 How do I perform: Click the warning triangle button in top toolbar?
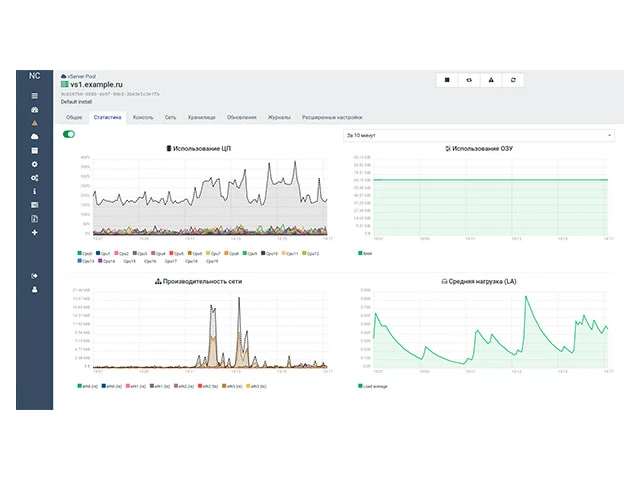[491, 79]
